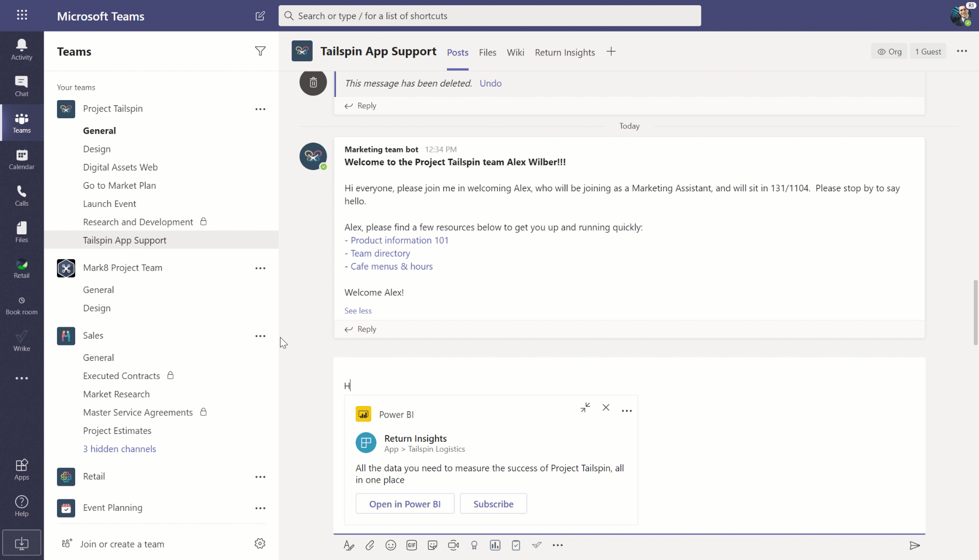Open the Cafe menus & hours link
The height and width of the screenshot is (560, 979).
[391, 266]
